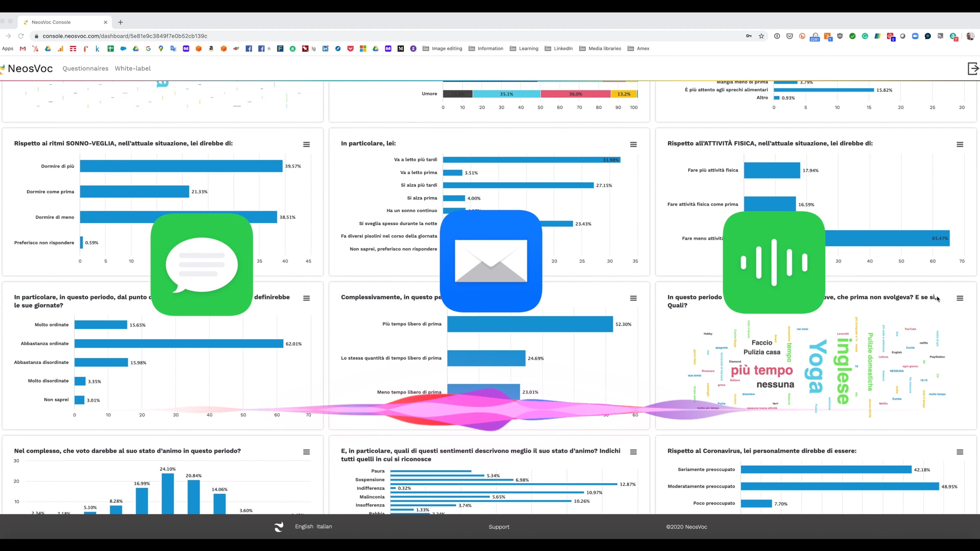Reload the current page

click(21, 36)
